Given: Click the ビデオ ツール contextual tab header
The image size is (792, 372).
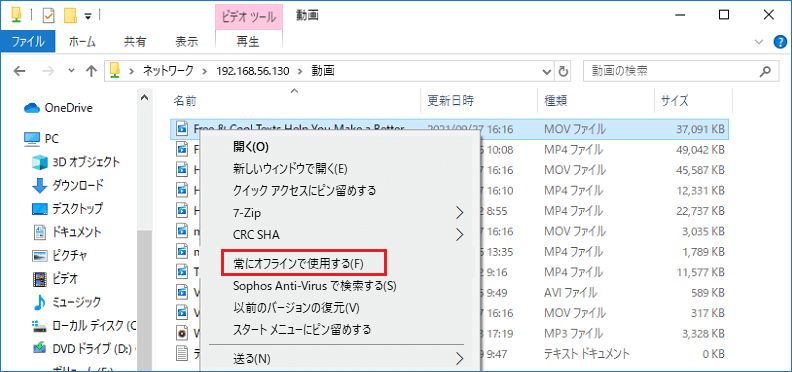Looking at the screenshot, I should pos(249,16).
